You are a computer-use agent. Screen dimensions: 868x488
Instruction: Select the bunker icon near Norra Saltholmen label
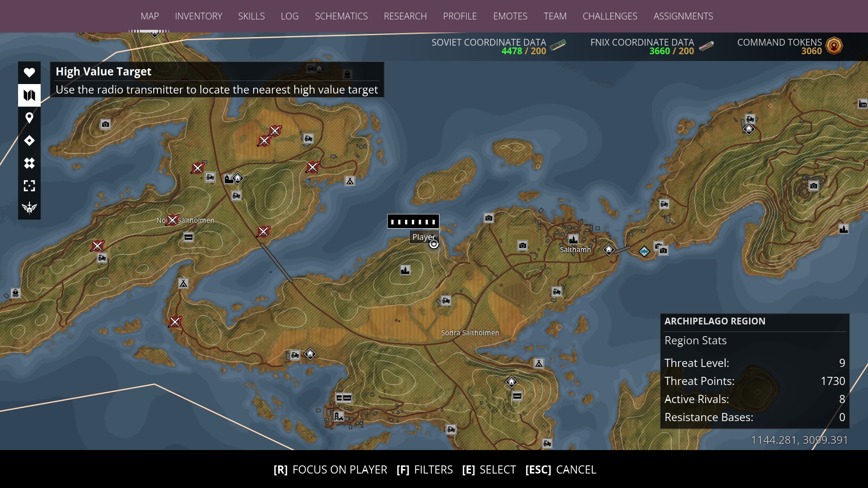click(189, 237)
